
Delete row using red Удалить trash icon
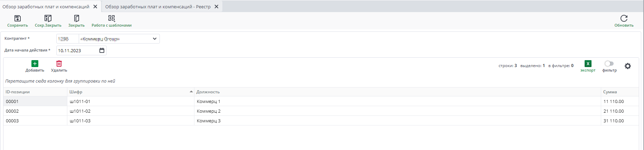coord(59,64)
